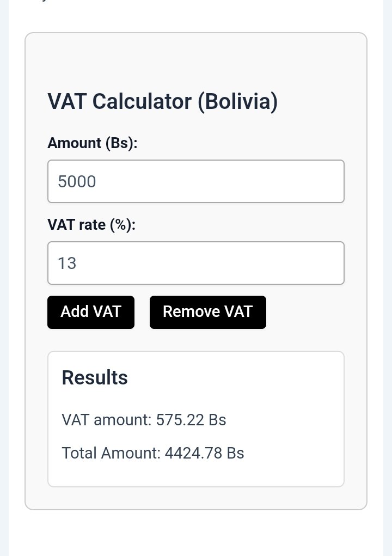Click the 4424.78 figure in results
The width and height of the screenshot is (392, 556).
(x=193, y=453)
